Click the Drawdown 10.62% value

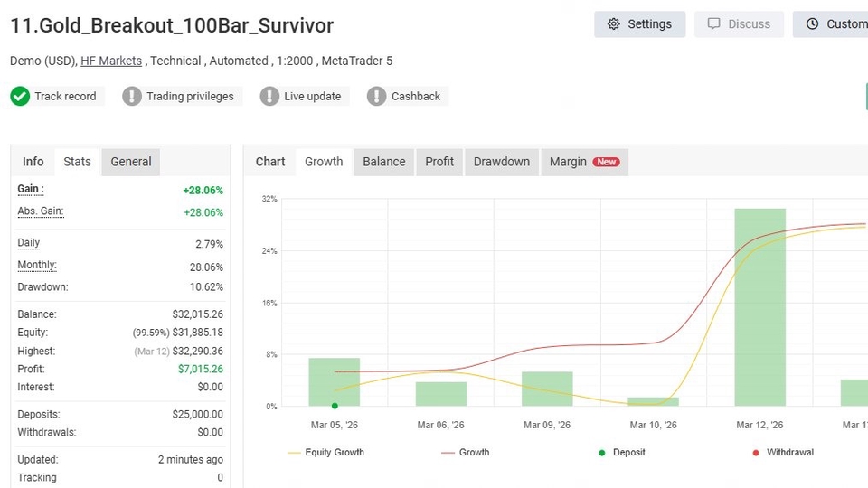point(206,287)
